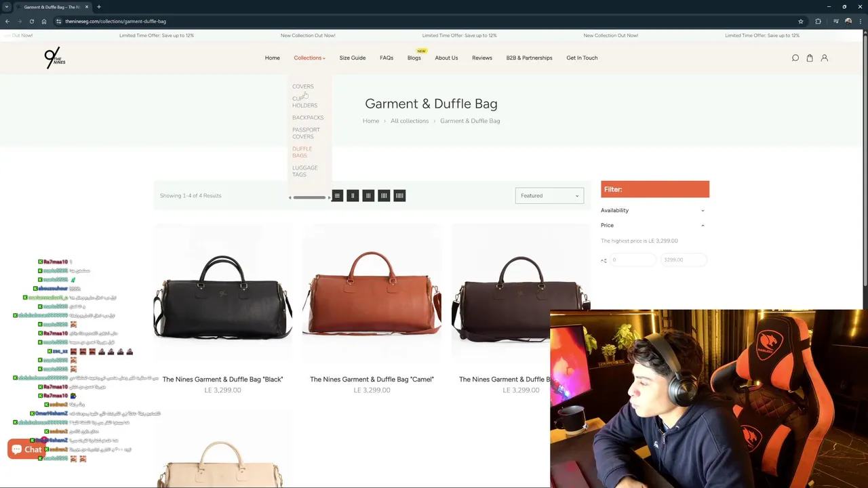This screenshot has height=488, width=868.
Task: Open the Get In Touch page
Action: 582,58
